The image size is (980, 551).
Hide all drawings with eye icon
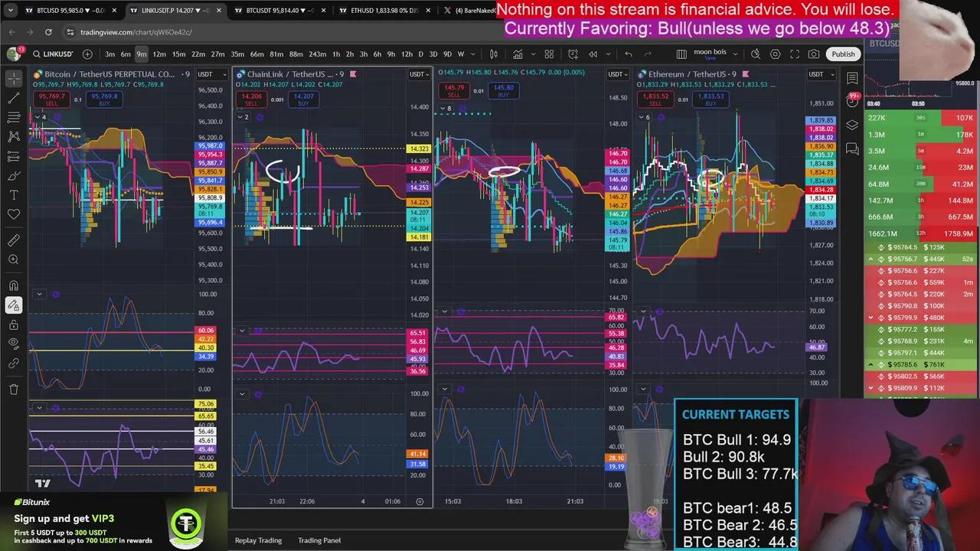[14, 344]
